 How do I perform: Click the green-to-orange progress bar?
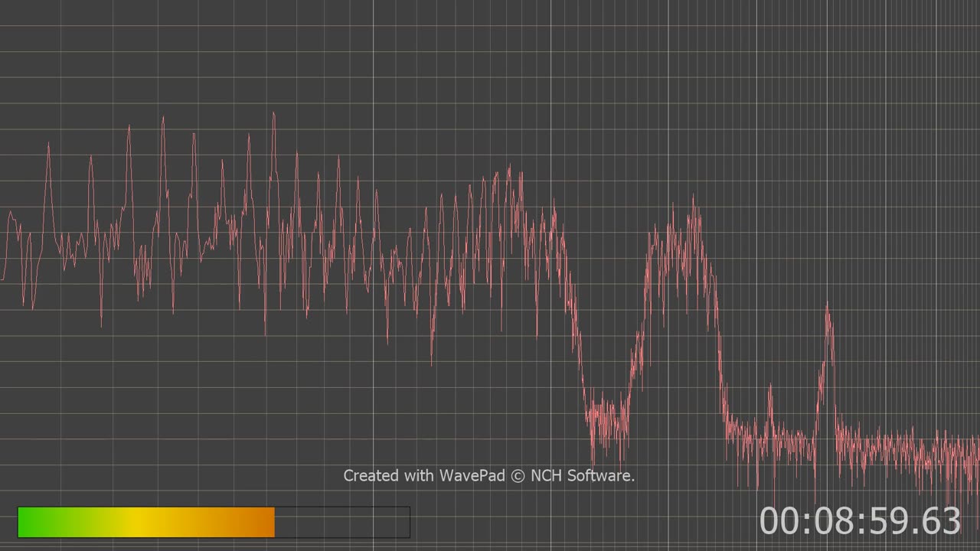tap(214, 522)
